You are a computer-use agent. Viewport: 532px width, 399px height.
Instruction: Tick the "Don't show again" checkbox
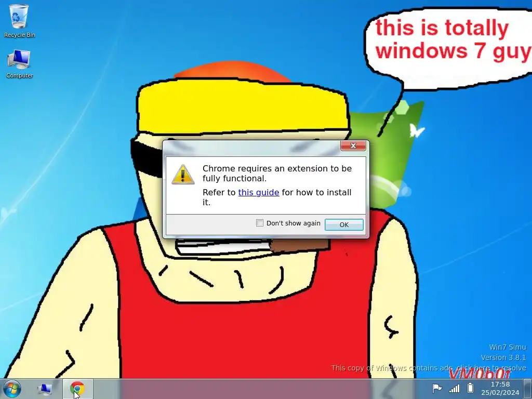pyautogui.click(x=260, y=223)
